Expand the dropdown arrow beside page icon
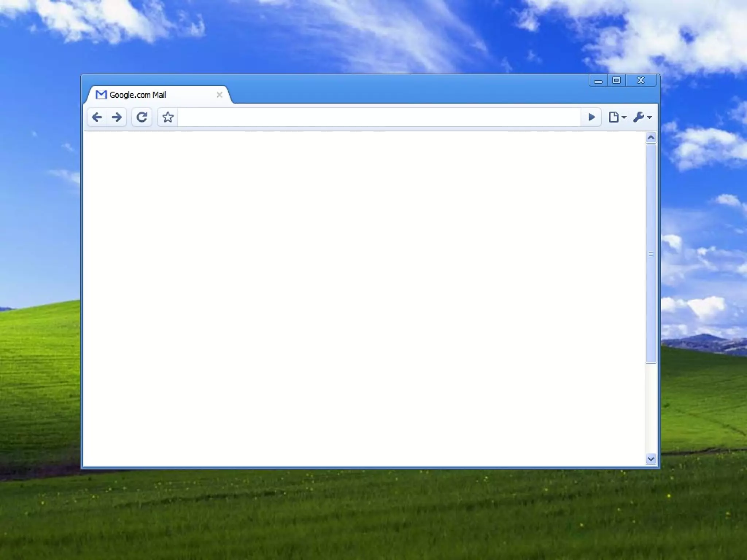747x560 pixels. pyautogui.click(x=624, y=117)
